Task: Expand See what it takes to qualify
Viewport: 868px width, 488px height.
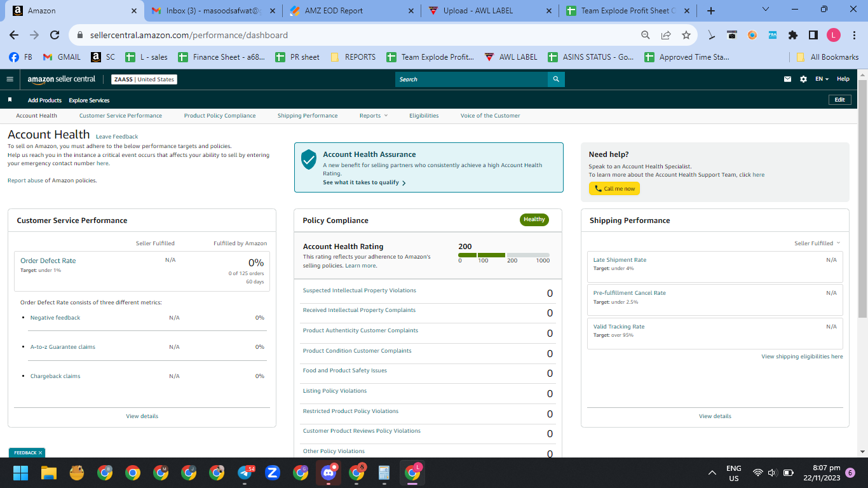Action: (x=364, y=182)
